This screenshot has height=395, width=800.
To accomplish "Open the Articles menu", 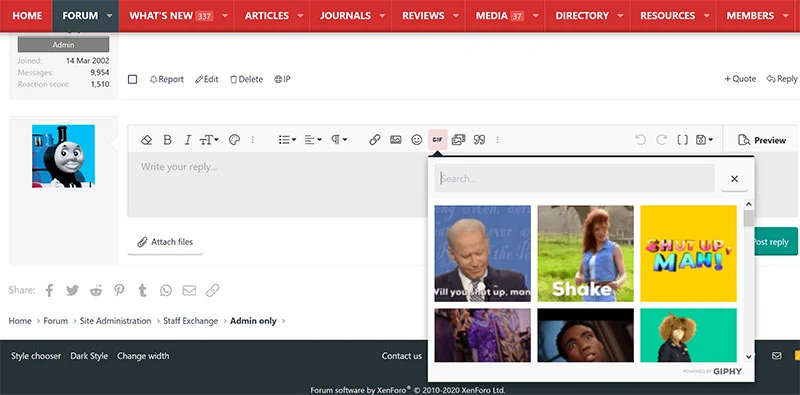I will 267,16.
